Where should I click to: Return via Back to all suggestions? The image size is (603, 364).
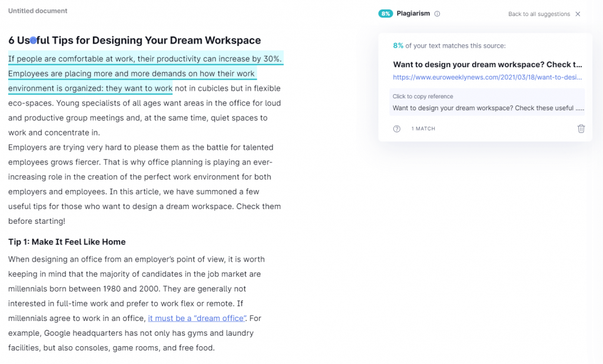[x=539, y=14]
